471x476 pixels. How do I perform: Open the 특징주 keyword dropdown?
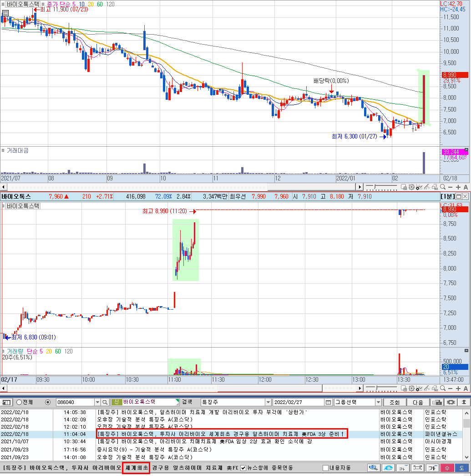coord(268,402)
